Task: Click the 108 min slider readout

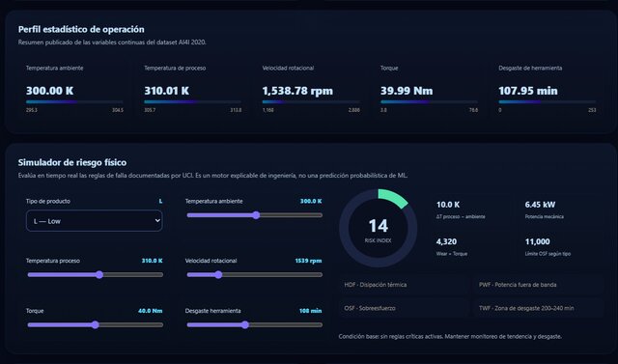Action: 310,311
